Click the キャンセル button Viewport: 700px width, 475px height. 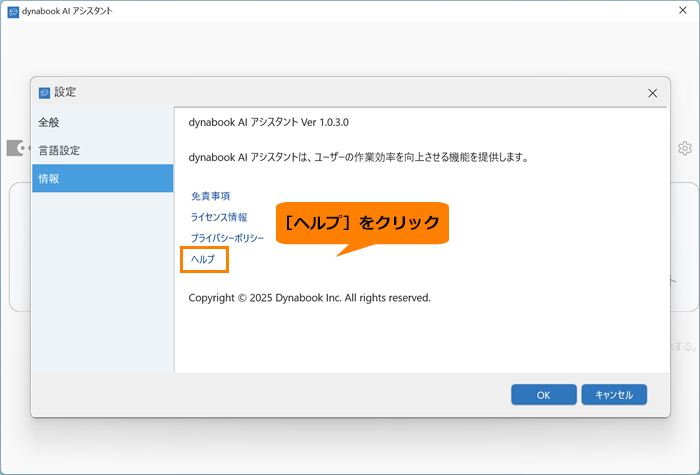(x=614, y=395)
